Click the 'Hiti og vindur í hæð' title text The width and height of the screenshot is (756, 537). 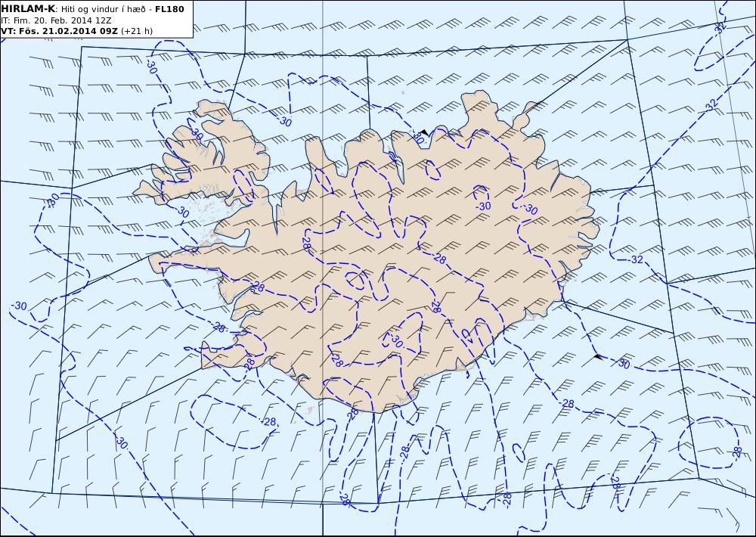coord(103,10)
